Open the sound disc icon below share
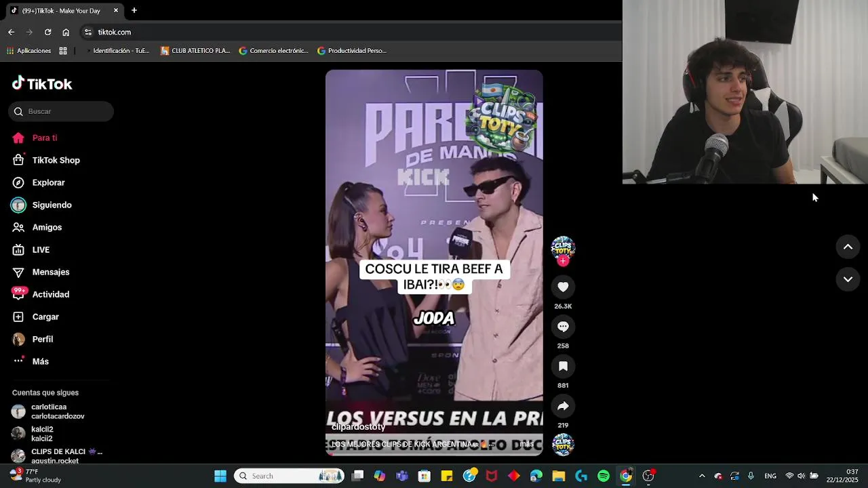The width and height of the screenshot is (868, 488). coord(563,445)
